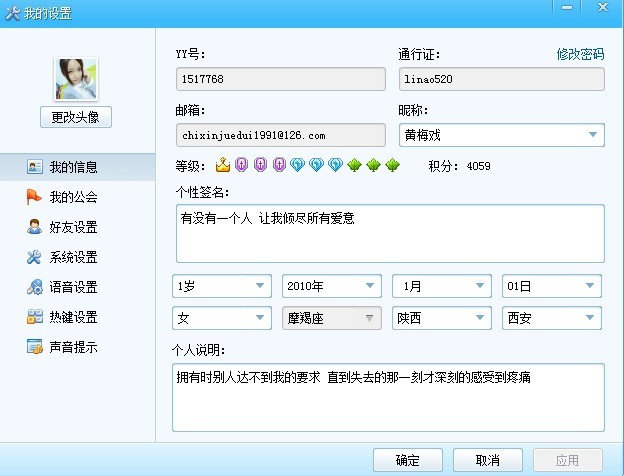Click the wrench icon in the title bar
Image resolution: width=624 pixels, height=476 pixels.
pos(12,13)
